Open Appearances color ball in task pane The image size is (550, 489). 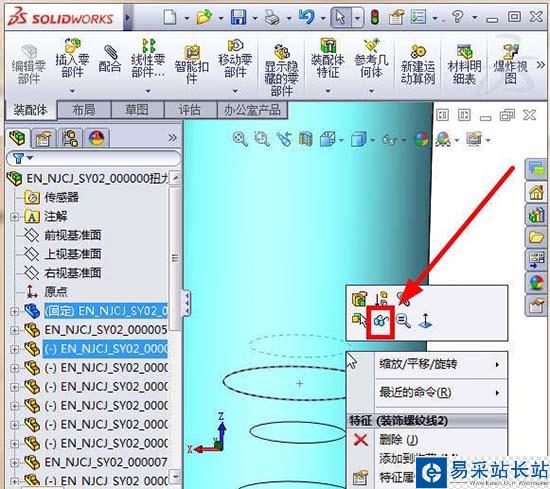[537, 282]
